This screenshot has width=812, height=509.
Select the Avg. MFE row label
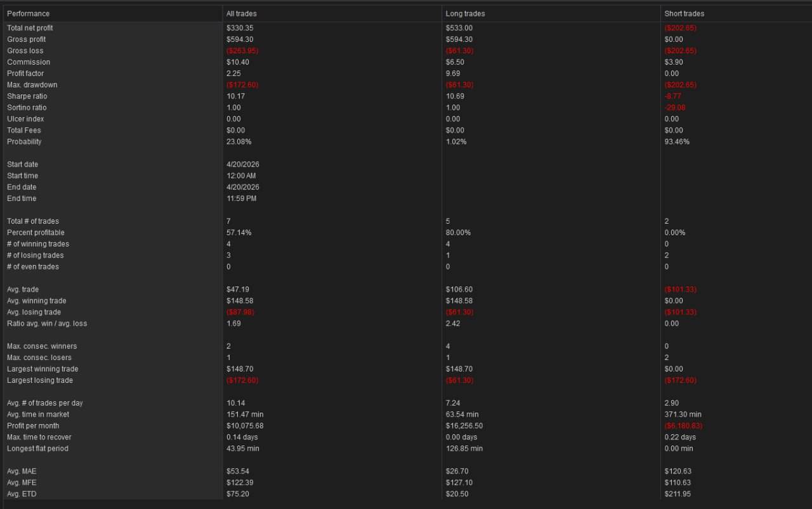pos(22,483)
